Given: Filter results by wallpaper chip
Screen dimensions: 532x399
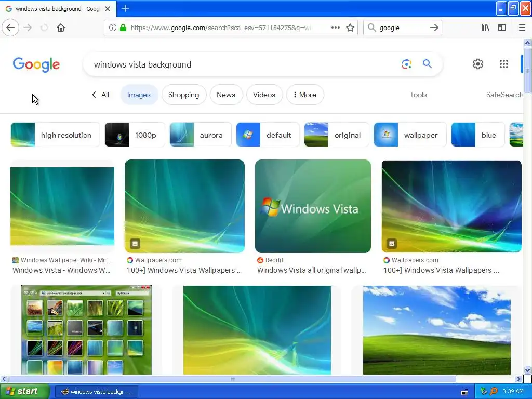Looking at the screenshot, I should coord(410,135).
